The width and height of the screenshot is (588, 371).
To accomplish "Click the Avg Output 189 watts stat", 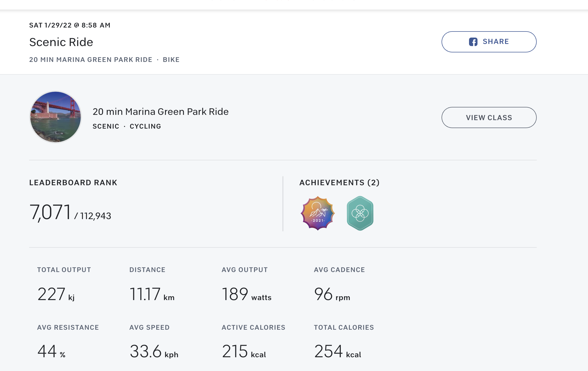I will pyautogui.click(x=246, y=294).
